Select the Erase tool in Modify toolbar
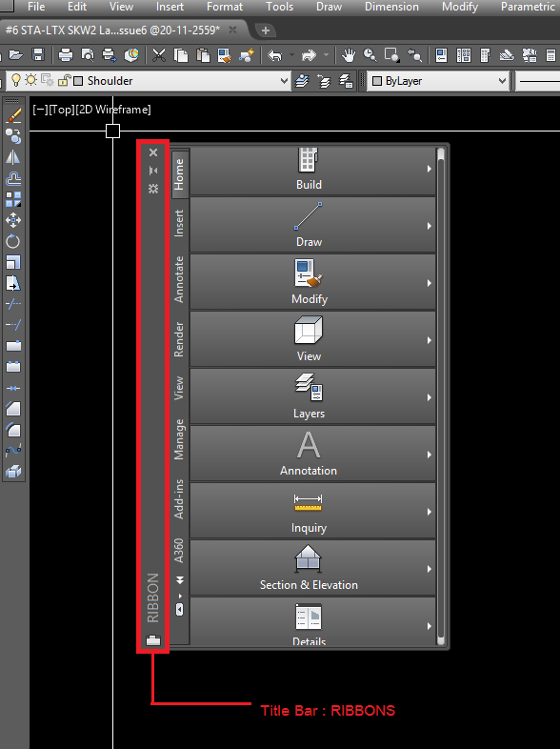Viewport: 560px width, 749px height. (x=13, y=115)
